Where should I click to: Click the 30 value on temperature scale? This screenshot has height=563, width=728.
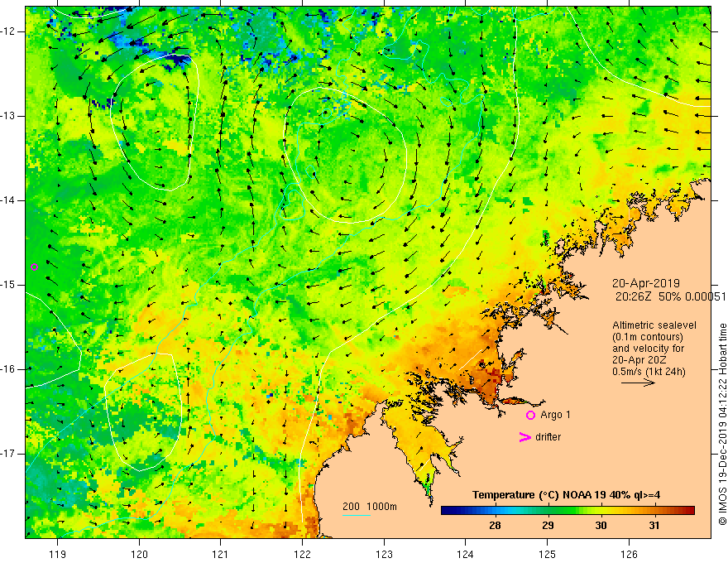coord(601,526)
